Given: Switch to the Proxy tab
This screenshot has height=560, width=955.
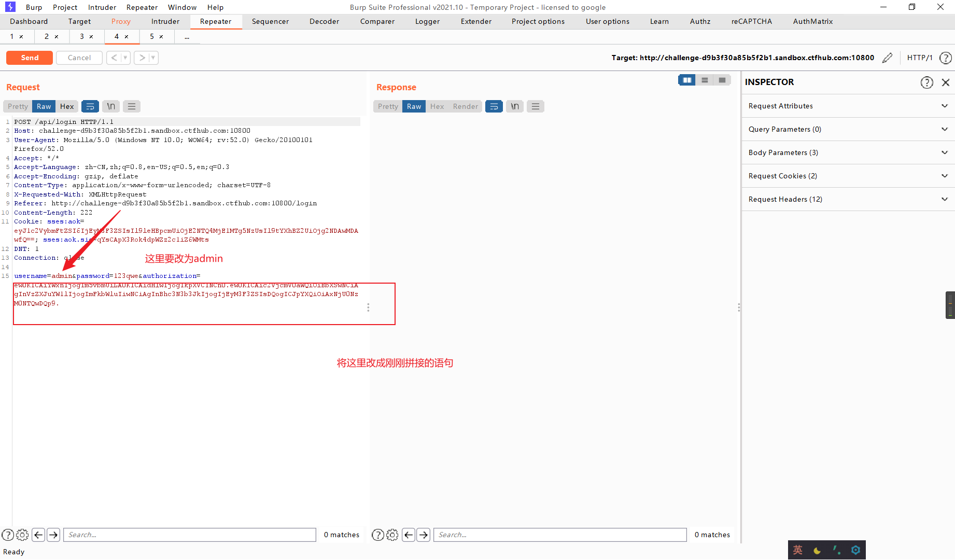Looking at the screenshot, I should [121, 21].
